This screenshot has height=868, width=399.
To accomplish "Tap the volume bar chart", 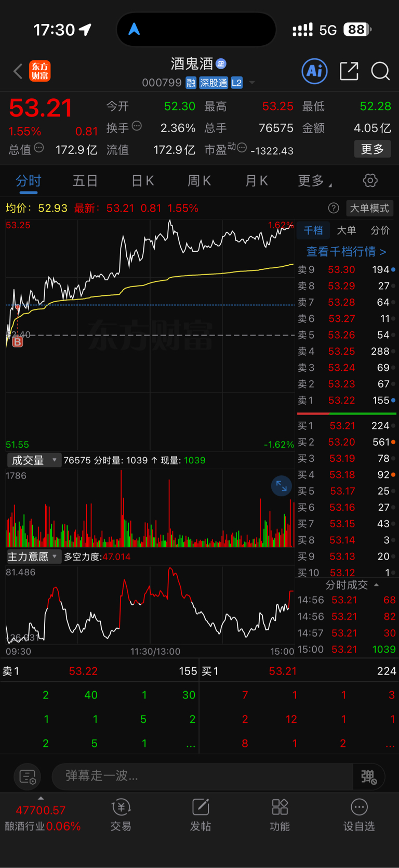I will click(x=150, y=508).
